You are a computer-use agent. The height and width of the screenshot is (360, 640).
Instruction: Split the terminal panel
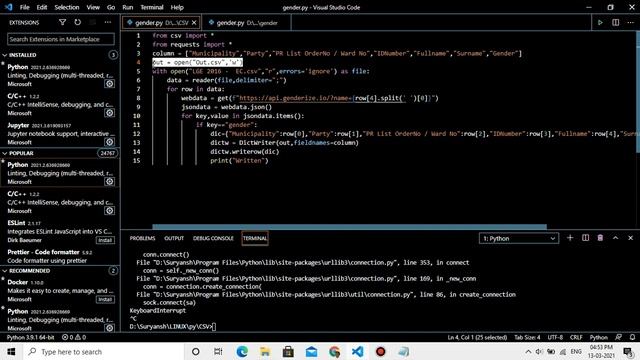[x=585, y=238]
